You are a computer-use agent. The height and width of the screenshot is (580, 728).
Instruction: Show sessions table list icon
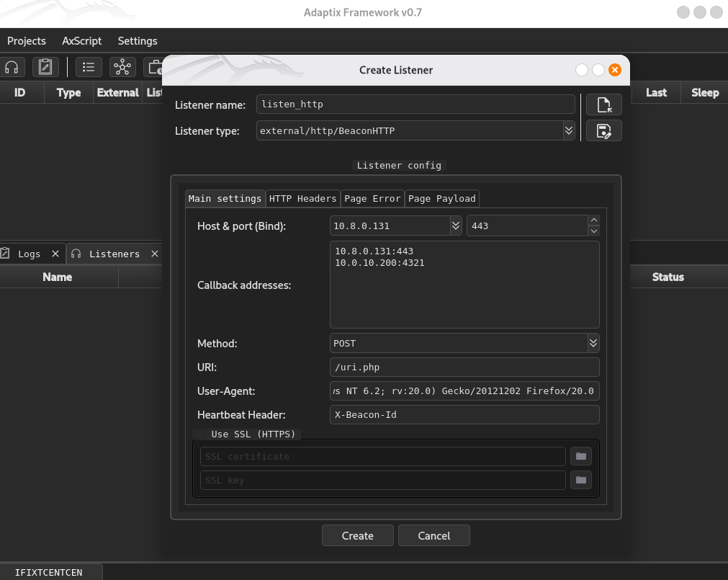click(x=89, y=67)
